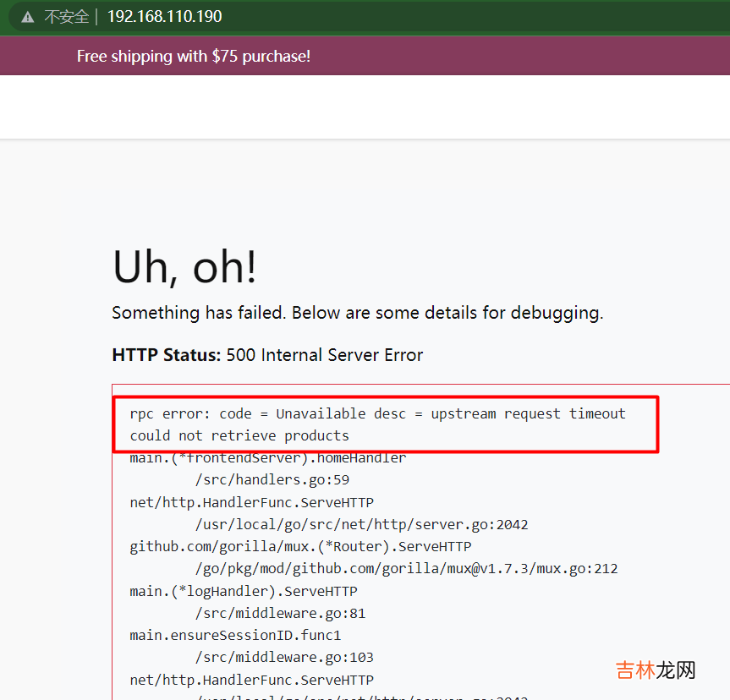
Task: Click the "500 Internal Server Error" text
Action: click(x=325, y=355)
